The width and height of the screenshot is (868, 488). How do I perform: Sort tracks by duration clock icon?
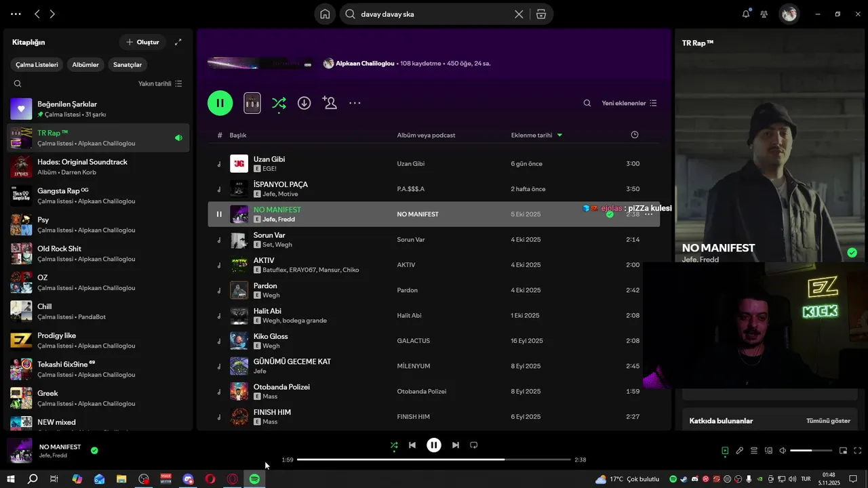click(635, 135)
